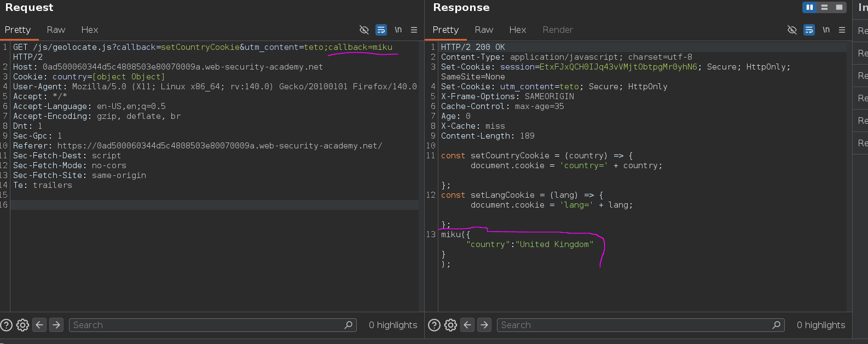The height and width of the screenshot is (344, 868).
Task: Open Response Hex tab
Action: pos(518,30)
